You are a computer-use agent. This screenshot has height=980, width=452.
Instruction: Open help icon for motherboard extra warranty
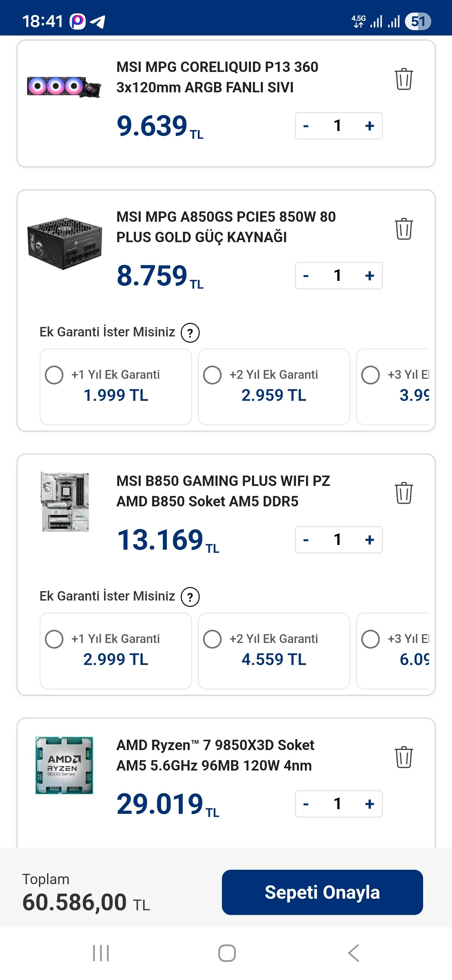[x=190, y=596]
